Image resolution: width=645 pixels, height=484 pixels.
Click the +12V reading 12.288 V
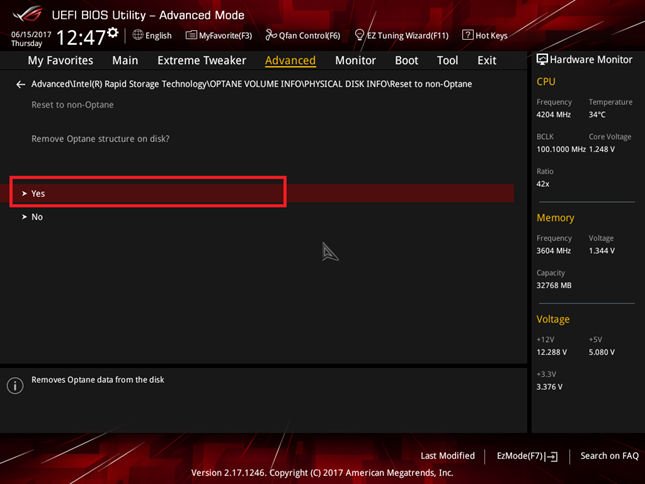(x=552, y=352)
